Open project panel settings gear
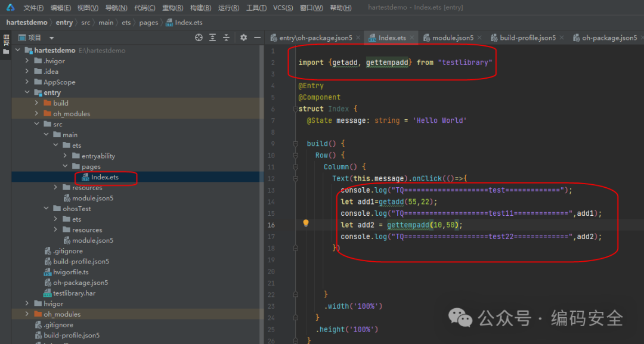 click(x=243, y=38)
